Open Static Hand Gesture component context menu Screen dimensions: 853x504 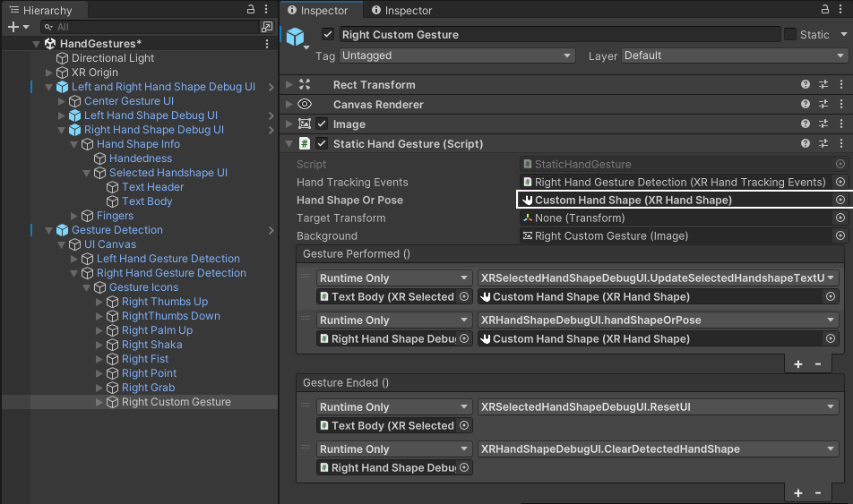tap(841, 144)
